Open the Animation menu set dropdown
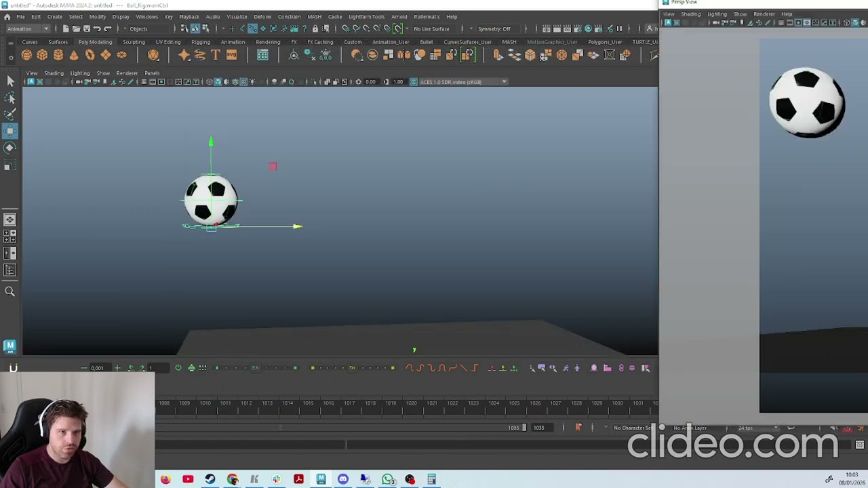 (x=27, y=28)
